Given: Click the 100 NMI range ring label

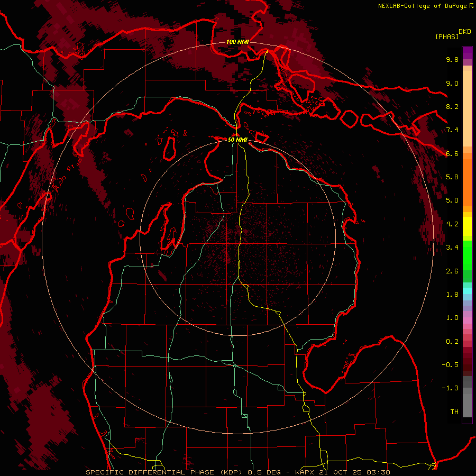Looking at the screenshot, I should click(237, 42).
